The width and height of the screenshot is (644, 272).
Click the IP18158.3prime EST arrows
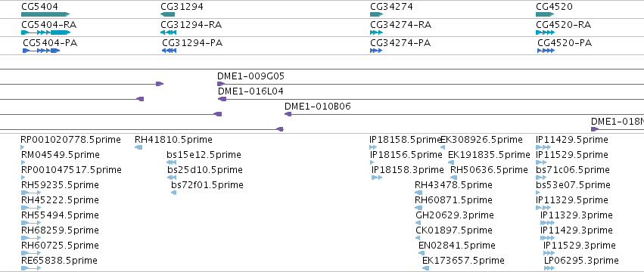pos(377,178)
